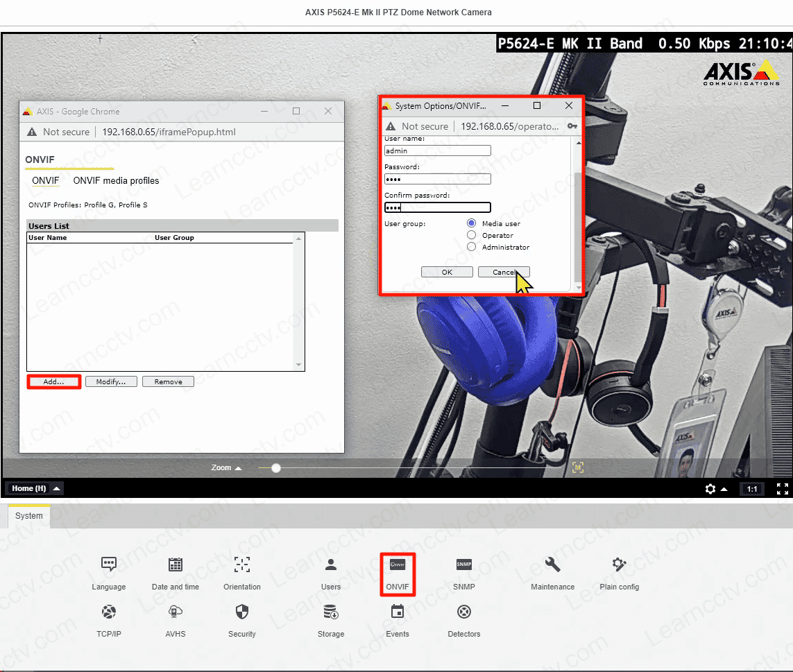The image size is (793, 672).
Task: Switch to the System tab
Action: (x=29, y=516)
